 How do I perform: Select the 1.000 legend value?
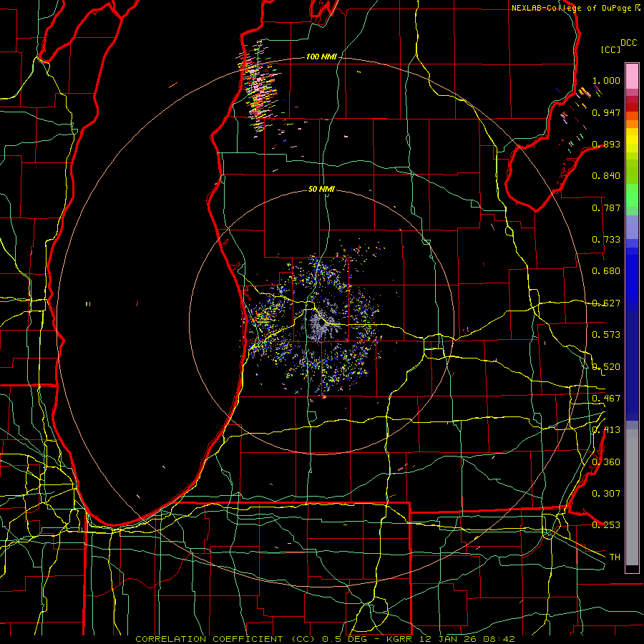pyautogui.click(x=606, y=80)
